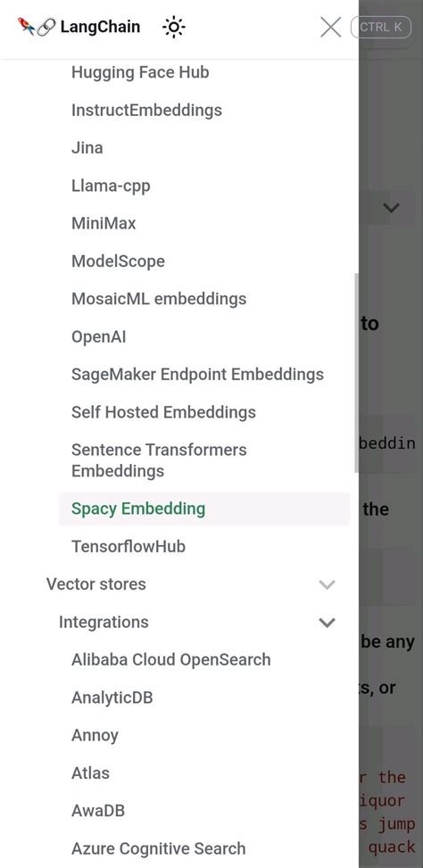Open the CTRL K search box
The height and width of the screenshot is (868, 423).
click(x=381, y=27)
